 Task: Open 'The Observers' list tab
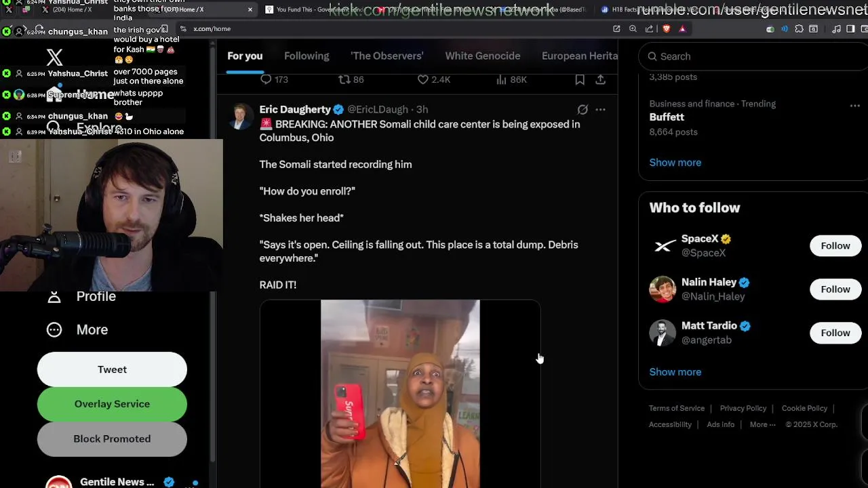tap(387, 56)
